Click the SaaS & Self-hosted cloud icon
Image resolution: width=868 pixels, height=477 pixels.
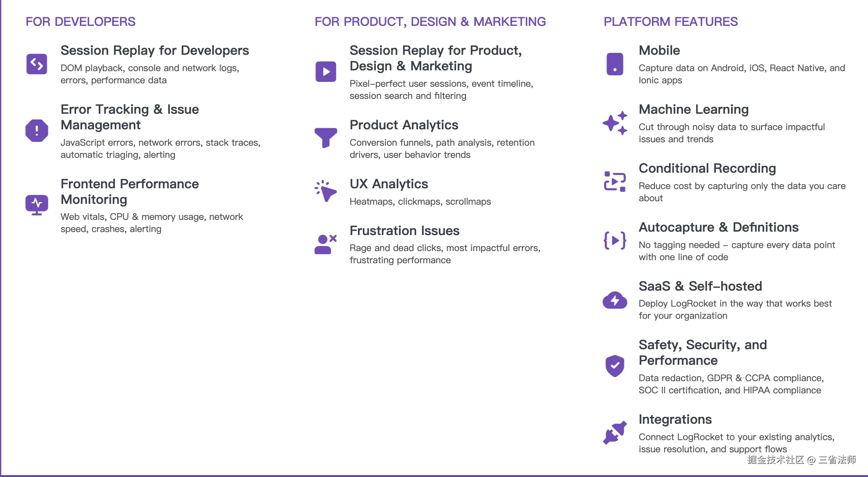(615, 300)
